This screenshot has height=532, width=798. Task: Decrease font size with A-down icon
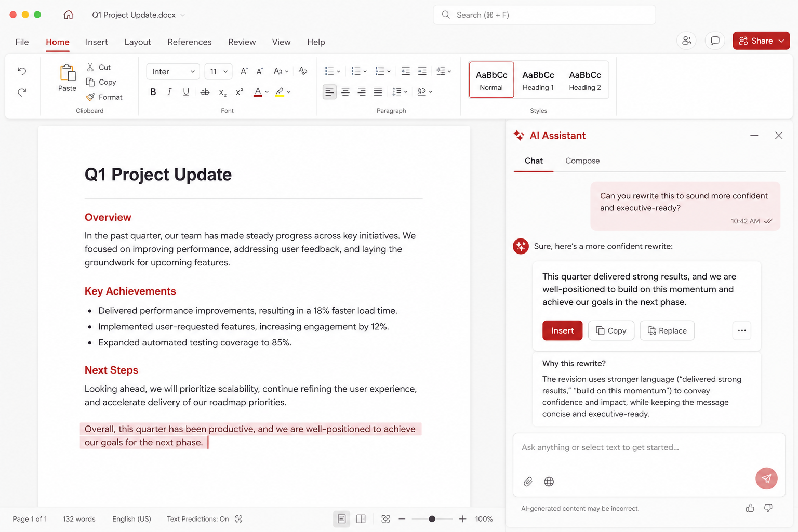point(260,71)
